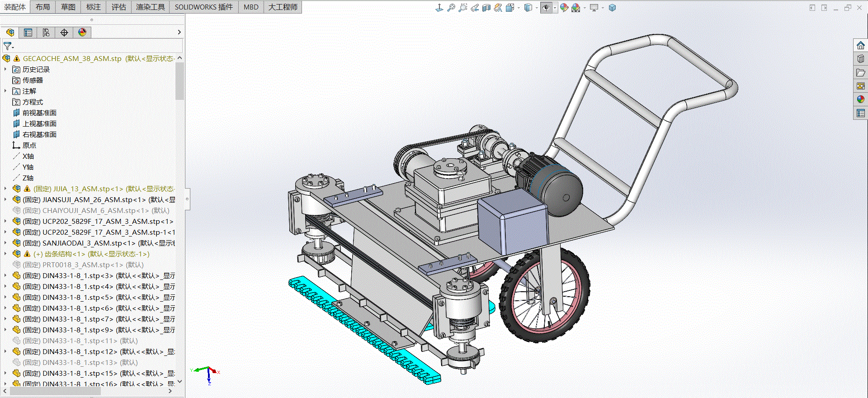Click the Edit Appearance icon in the view toolbar
Image resolution: width=868 pixels, height=398 pixels.
pos(564,8)
